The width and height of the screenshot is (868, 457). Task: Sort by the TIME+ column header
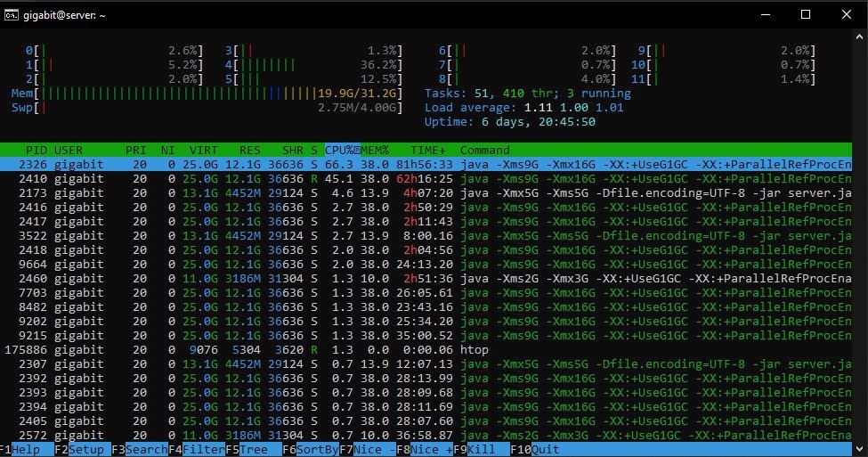(x=428, y=151)
